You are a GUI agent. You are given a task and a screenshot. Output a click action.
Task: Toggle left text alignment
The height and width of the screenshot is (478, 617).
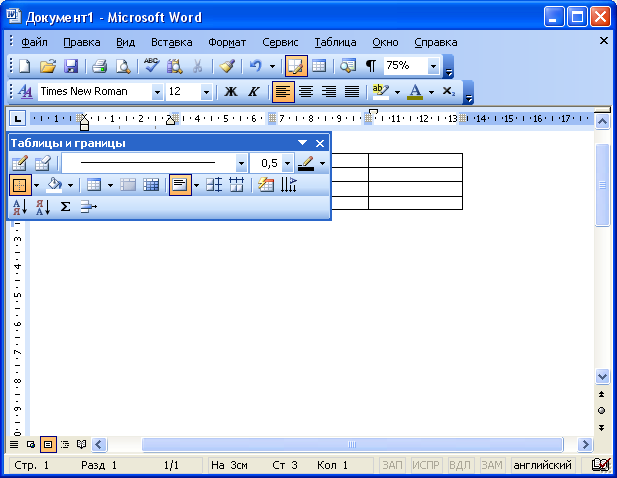pyautogui.click(x=283, y=92)
